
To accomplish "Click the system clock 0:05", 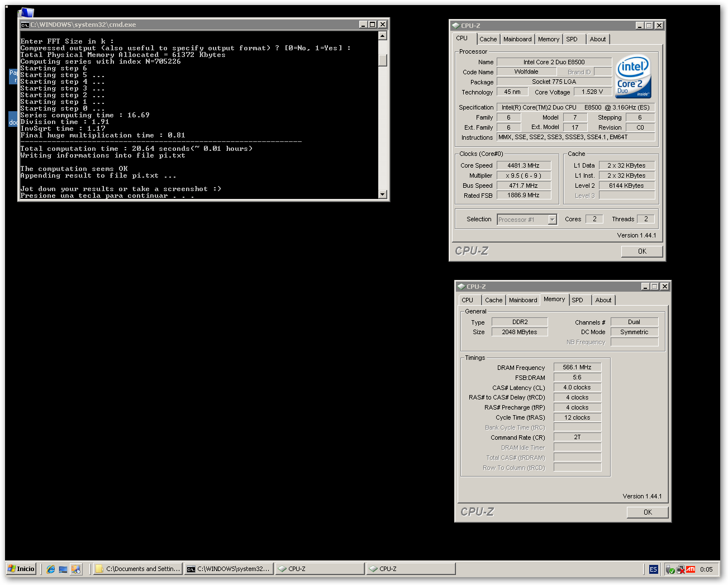I will tap(706, 569).
